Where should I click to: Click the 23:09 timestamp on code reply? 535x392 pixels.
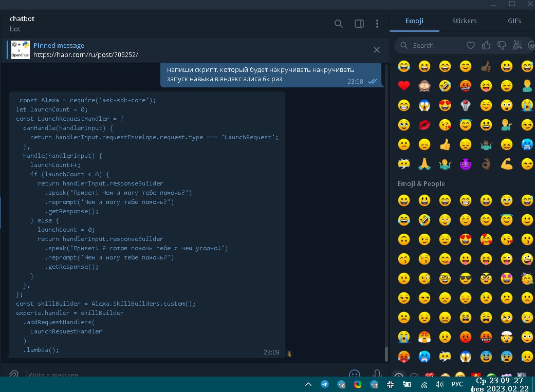point(271,352)
